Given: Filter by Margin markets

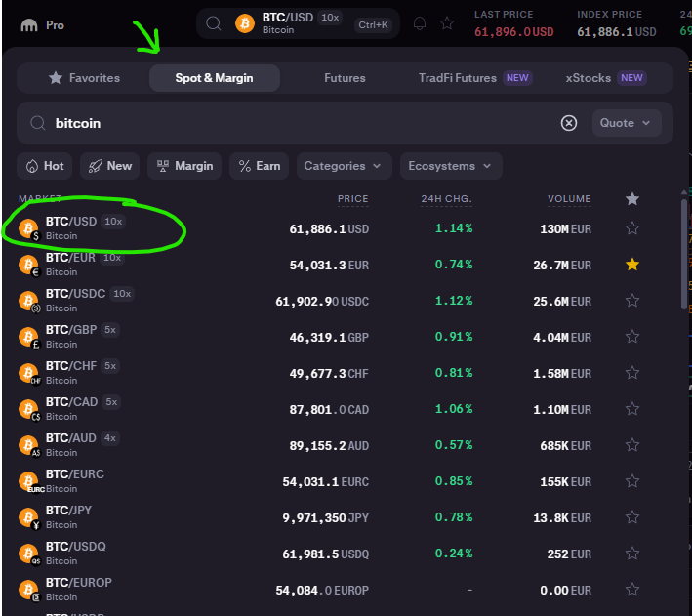Looking at the screenshot, I should [184, 166].
